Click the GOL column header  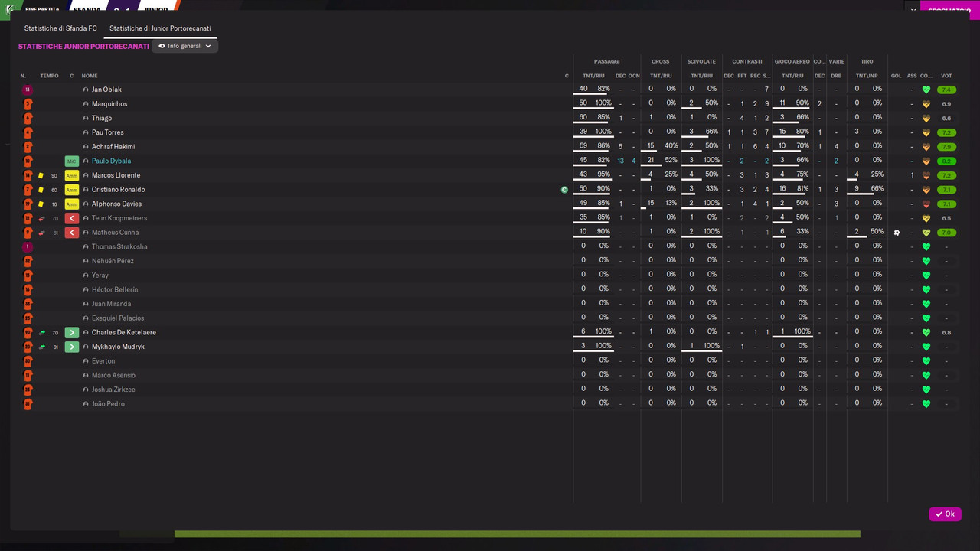(x=897, y=76)
